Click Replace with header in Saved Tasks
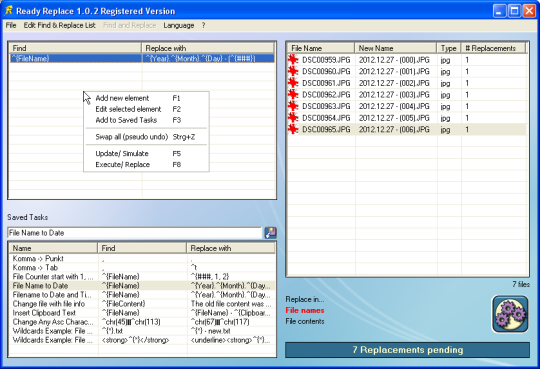 (231, 248)
